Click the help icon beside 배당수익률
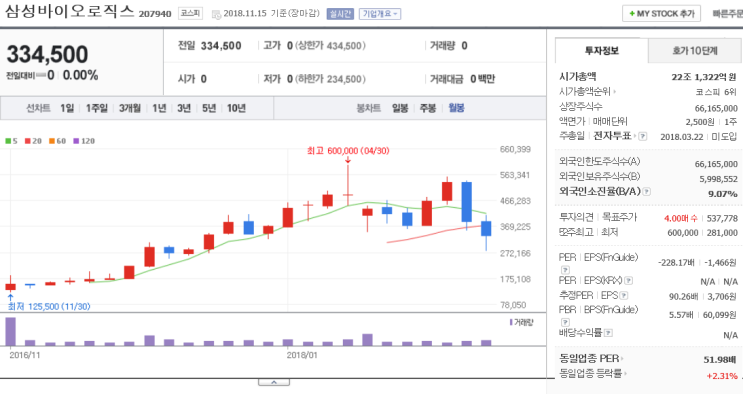Screen dimensions: 743x394 click(x=608, y=333)
